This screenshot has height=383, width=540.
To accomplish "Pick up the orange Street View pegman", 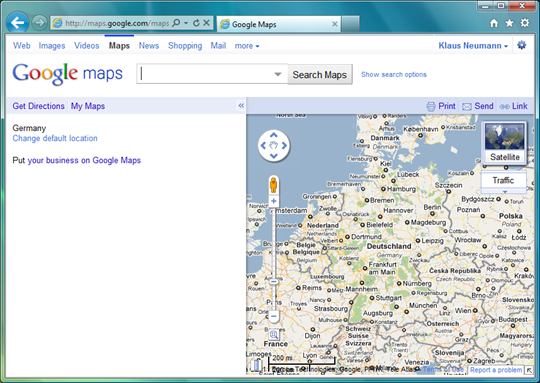I will pos(273,185).
